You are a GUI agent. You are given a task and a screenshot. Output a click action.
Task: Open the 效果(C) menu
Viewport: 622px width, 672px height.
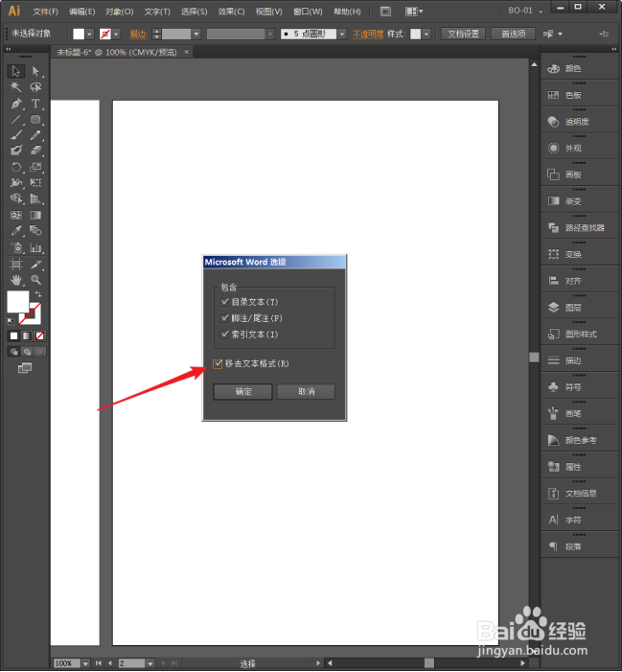pos(231,12)
